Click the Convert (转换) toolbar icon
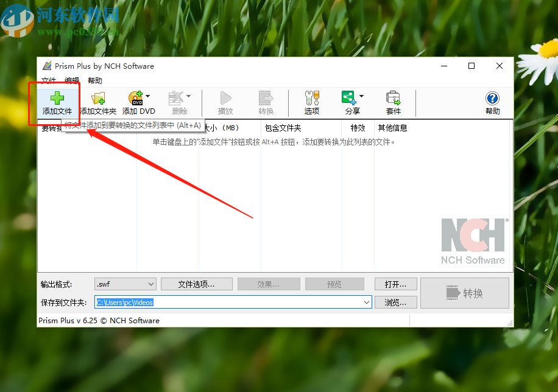Viewport: 558px width, 392px height. [266, 98]
